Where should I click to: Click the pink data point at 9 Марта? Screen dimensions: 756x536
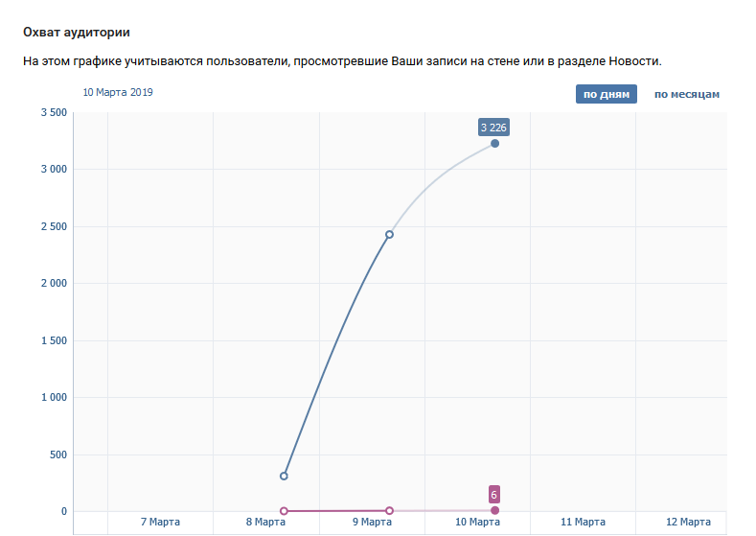389,511
